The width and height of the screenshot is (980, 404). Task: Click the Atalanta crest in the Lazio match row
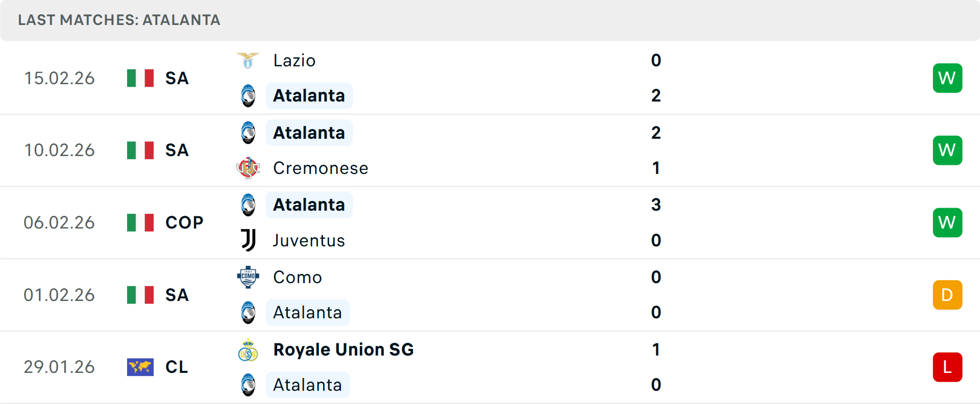pyautogui.click(x=248, y=96)
